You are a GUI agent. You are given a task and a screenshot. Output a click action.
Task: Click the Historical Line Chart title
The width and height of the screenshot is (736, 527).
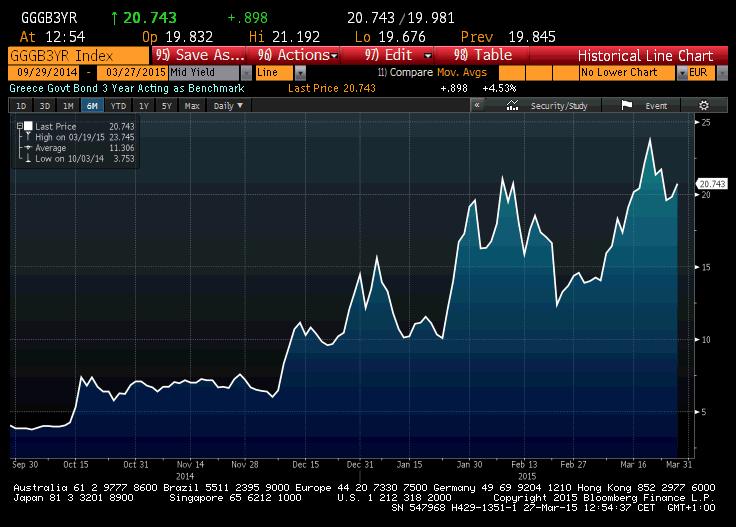645,56
